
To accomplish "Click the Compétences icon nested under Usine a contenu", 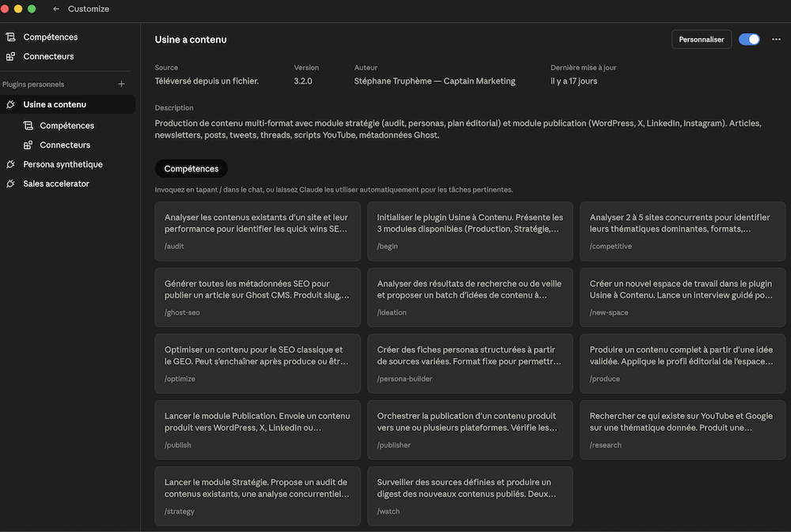I will (x=28, y=125).
